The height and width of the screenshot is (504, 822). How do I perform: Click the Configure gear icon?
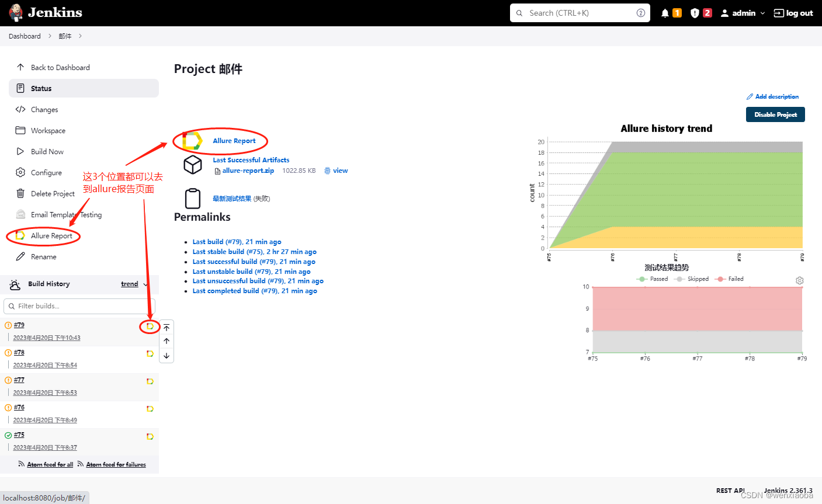(20, 172)
